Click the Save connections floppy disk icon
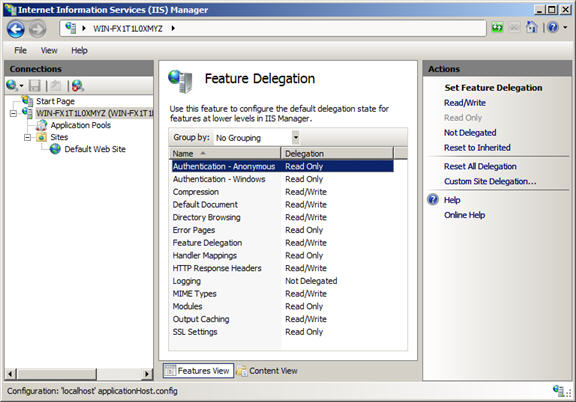Screen dimensions: 576x402 click(35, 86)
